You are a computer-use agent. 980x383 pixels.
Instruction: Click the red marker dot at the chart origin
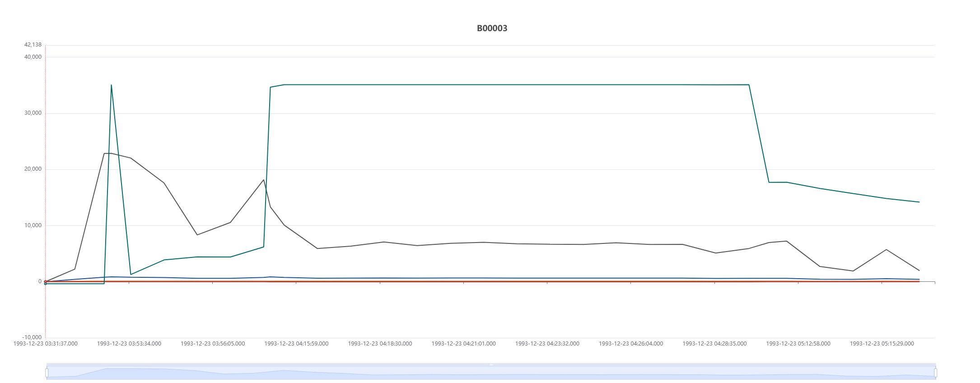pyautogui.click(x=45, y=282)
